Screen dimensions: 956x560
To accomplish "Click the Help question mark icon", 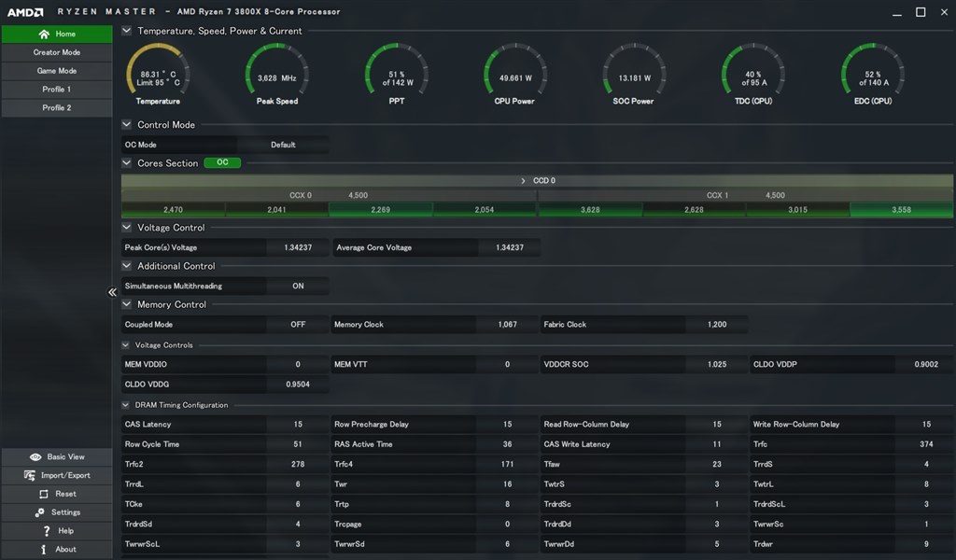I will (x=47, y=531).
